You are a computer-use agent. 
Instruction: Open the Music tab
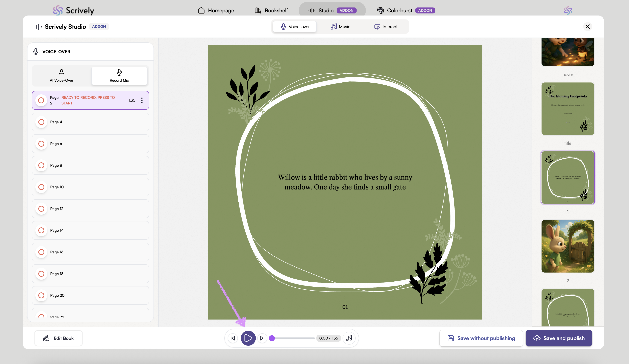coord(340,27)
